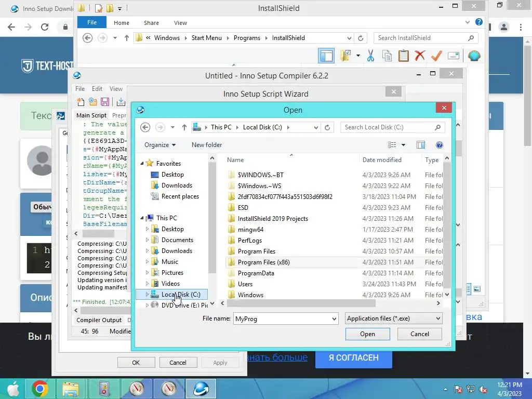
Task: Click Back arrow in Open dialog
Action: tap(145, 127)
